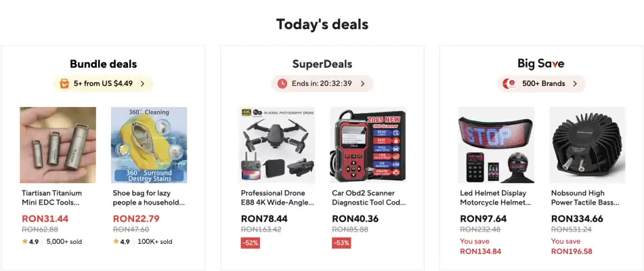Image resolution: width=644 pixels, height=271 pixels.
Task: Open the Tiartisan Titanium Mini EDC Tools thumbnail
Action: [x=58, y=145]
